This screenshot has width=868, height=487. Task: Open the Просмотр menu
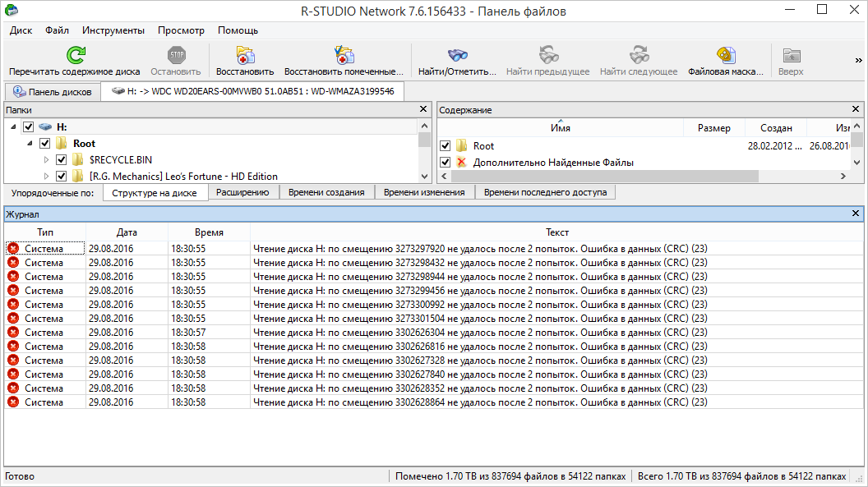click(x=181, y=30)
